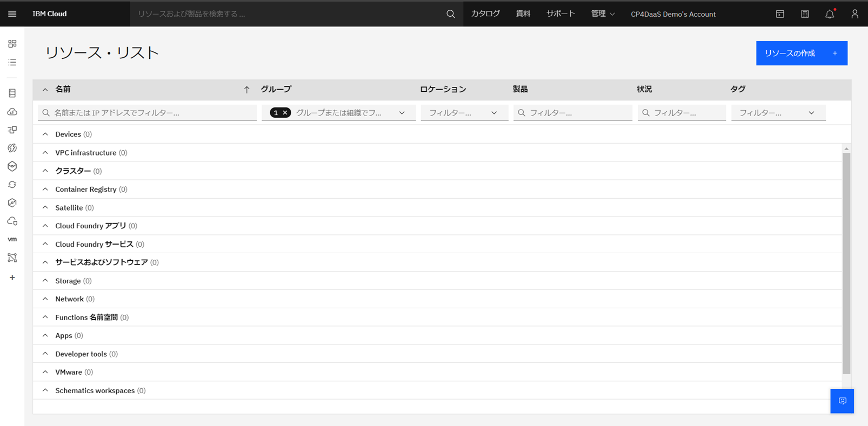Click the グループ column header

pos(276,90)
